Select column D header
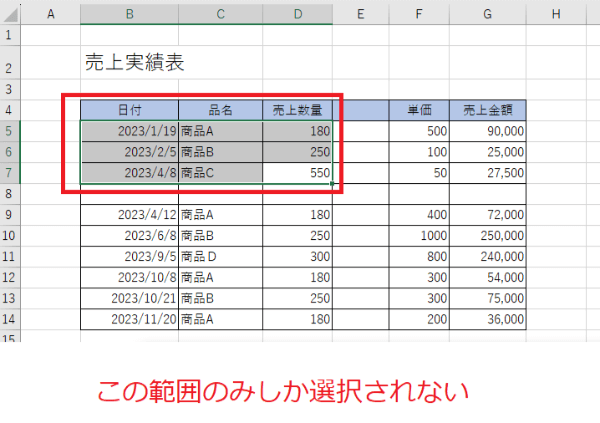The width and height of the screenshot is (600, 423). (298, 14)
